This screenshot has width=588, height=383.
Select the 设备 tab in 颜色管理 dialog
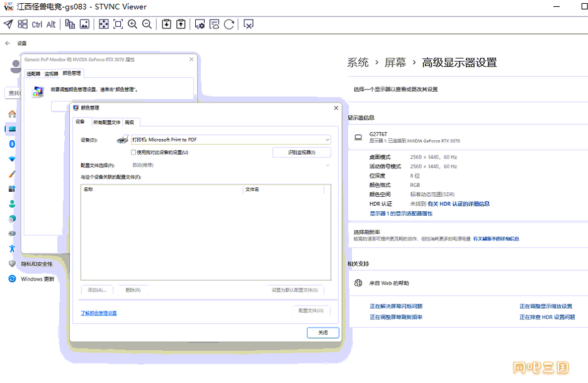click(80, 121)
